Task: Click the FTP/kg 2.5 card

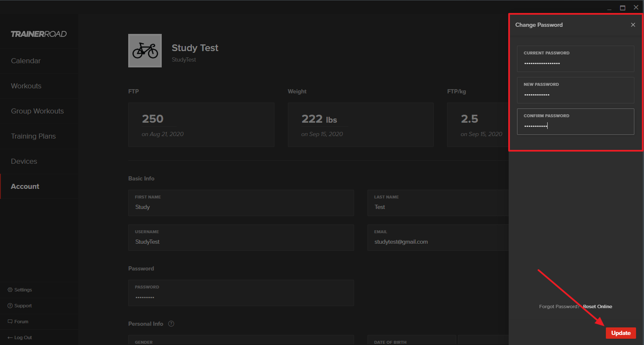Action: coord(478,125)
